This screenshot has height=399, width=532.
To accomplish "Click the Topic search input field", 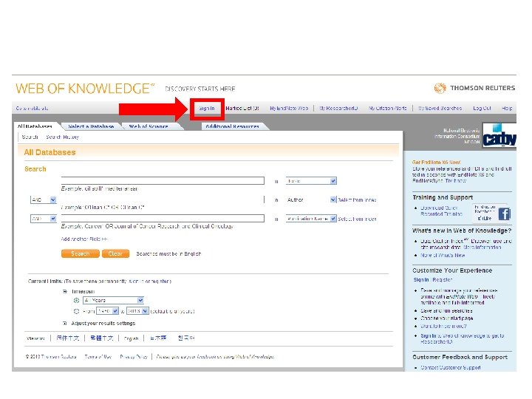I will pos(163,180).
